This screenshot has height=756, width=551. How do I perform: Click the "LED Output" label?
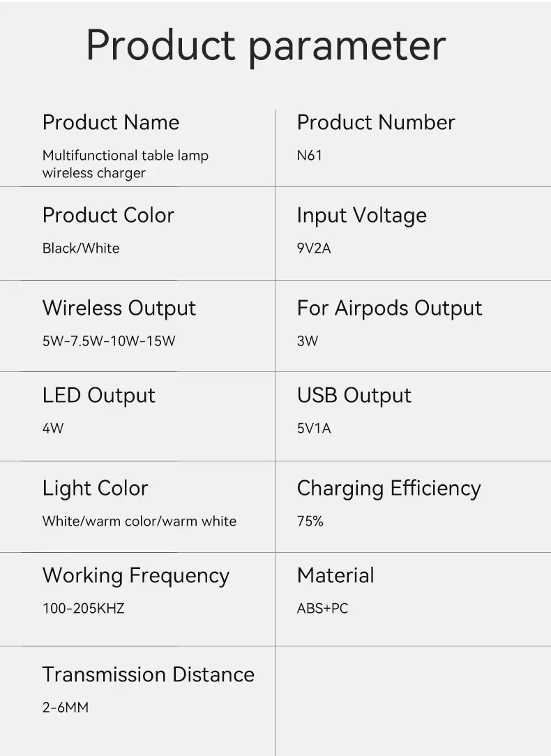tap(99, 395)
